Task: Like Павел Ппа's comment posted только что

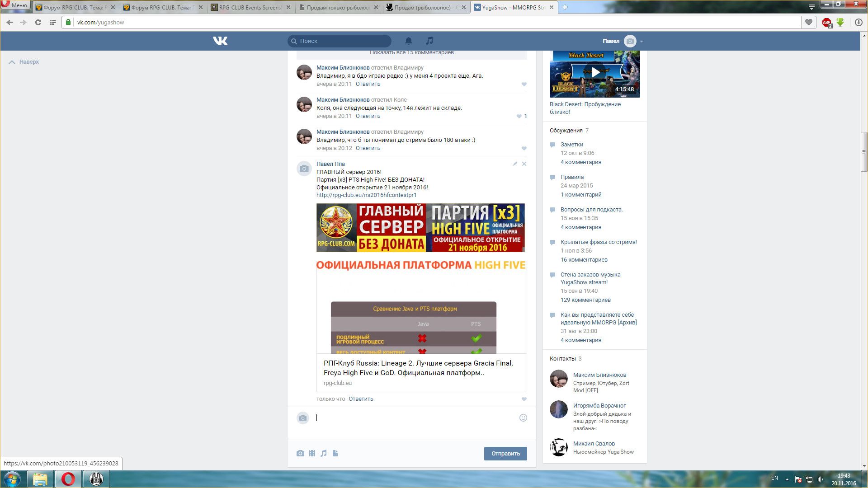Action: 524,399
